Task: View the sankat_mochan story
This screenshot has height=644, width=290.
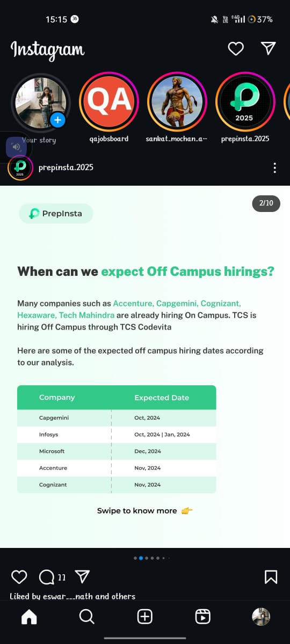Action: (177, 102)
